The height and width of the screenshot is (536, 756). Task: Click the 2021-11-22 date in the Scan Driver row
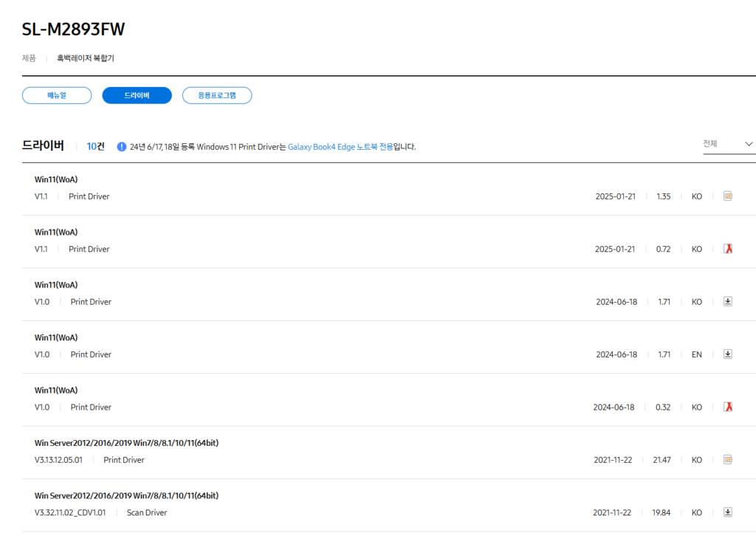coord(612,512)
